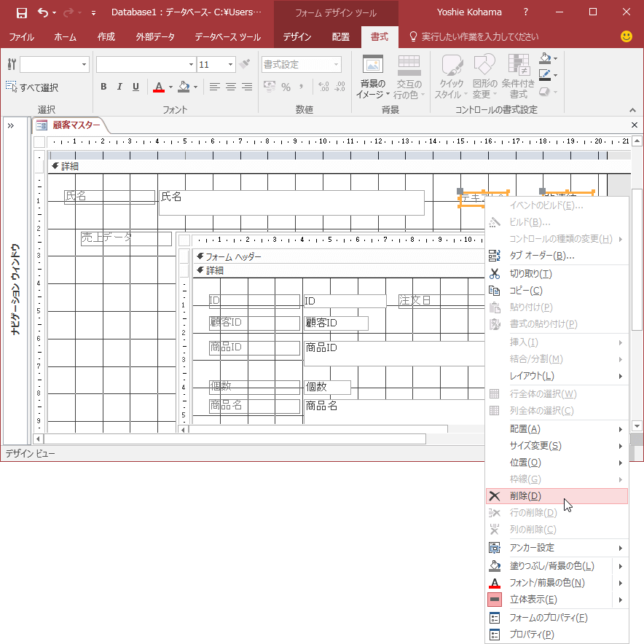Expand the navigation pane with the double chevron

pos(11,126)
